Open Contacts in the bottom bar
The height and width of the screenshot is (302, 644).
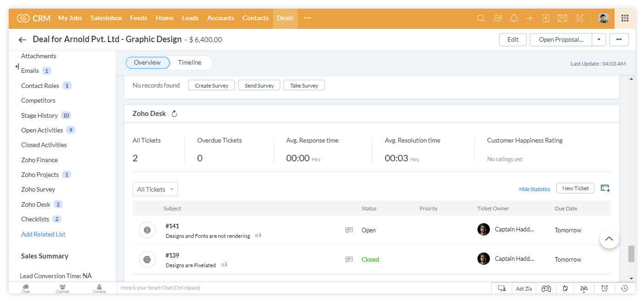coord(99,288)
